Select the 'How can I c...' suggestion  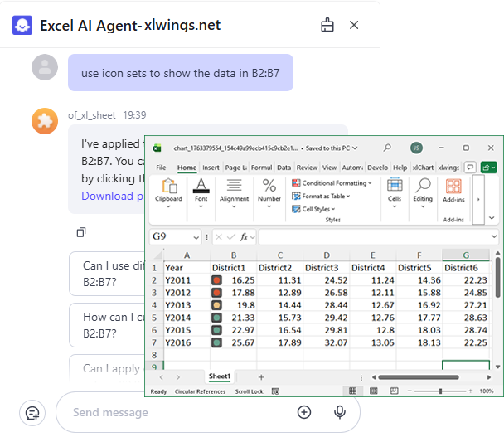click(107, 325)
